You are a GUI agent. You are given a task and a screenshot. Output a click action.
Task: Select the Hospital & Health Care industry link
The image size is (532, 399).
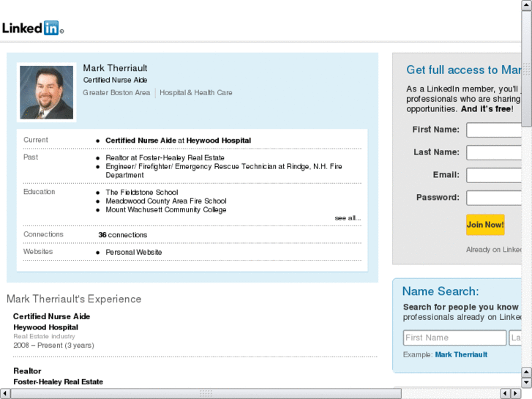point(196,93)
